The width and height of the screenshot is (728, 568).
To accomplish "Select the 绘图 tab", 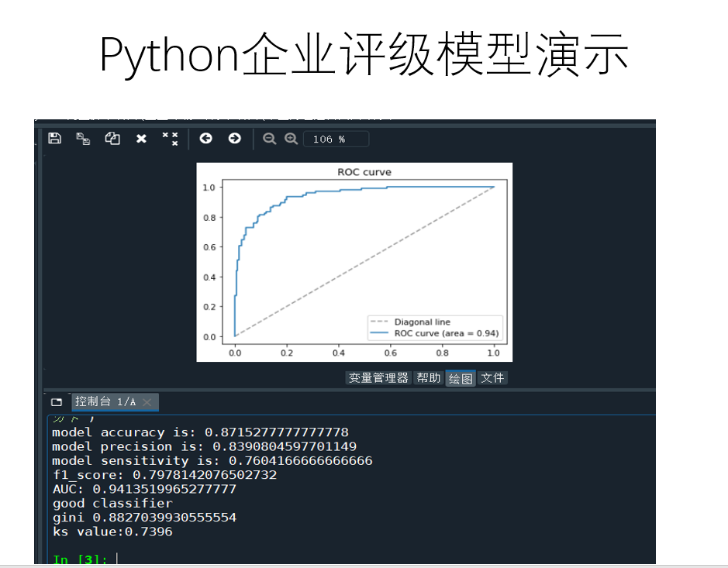I will [x=461, y=378].
